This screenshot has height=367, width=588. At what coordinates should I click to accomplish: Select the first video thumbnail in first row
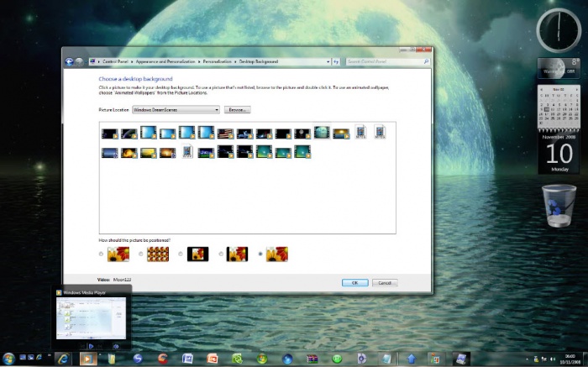(x=109, y=134)
